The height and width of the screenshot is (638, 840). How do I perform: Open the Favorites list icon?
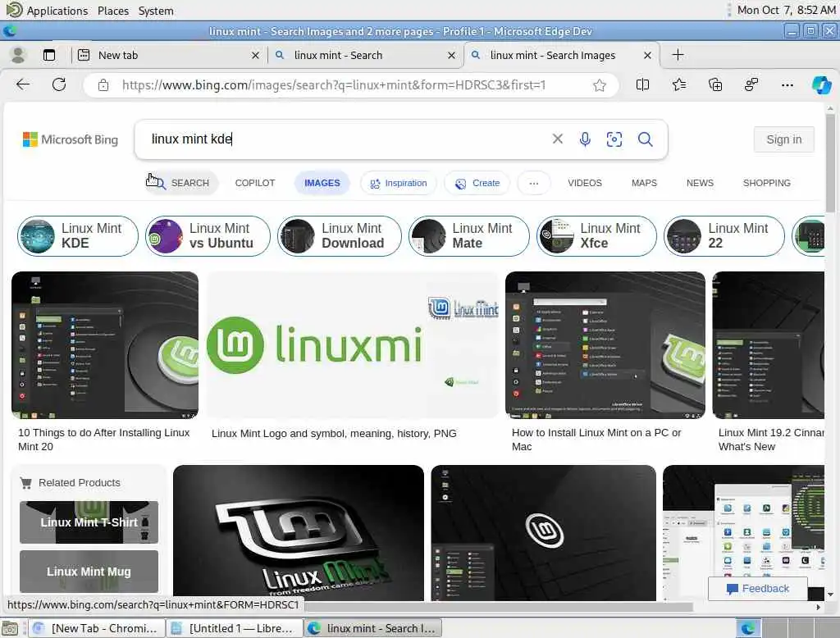[678, 84]
